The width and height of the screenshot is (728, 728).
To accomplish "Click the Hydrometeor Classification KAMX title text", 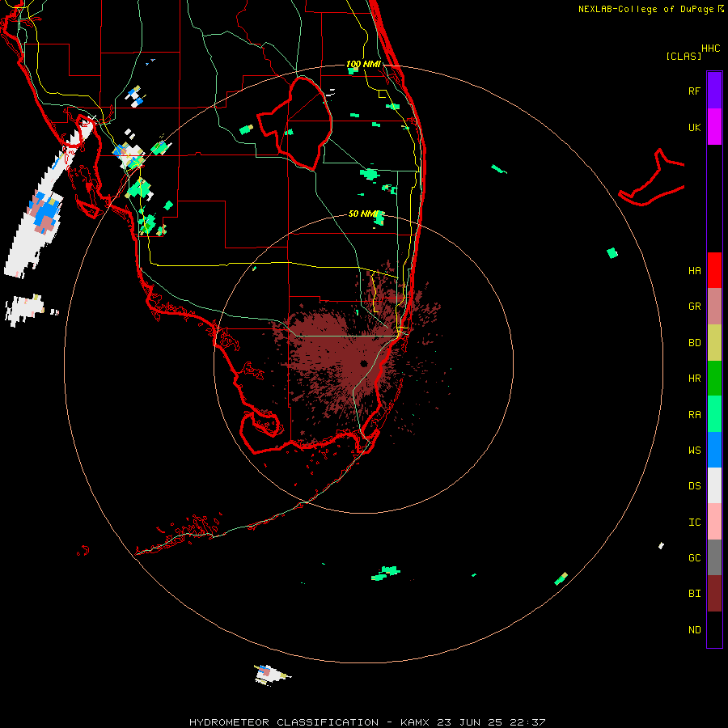I will point(367,722).
